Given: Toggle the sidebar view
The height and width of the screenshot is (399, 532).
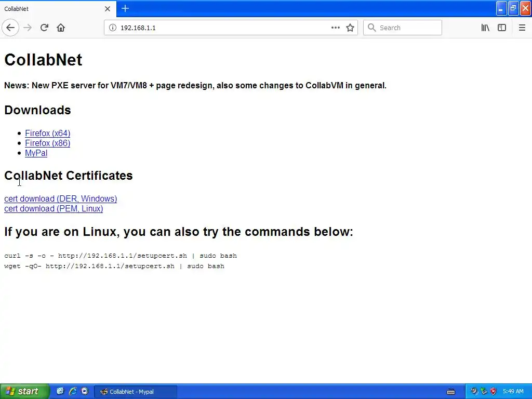Looking at the screenshot, I should pyautogui.click(x=502, y=28).
